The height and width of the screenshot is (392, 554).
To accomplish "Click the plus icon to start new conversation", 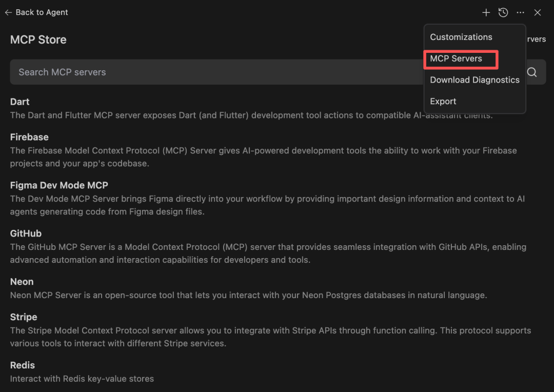I will pyautogui.click(x=486, y=13).
